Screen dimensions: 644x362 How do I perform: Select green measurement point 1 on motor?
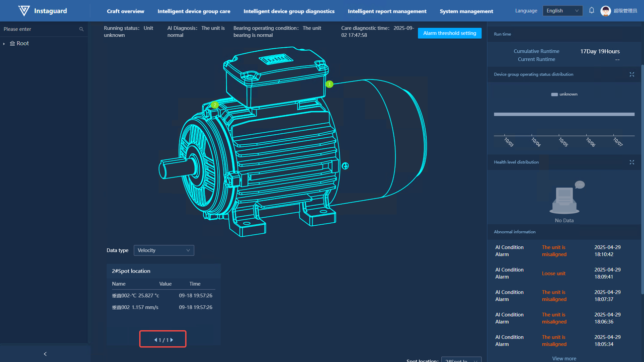pos(330,84)
